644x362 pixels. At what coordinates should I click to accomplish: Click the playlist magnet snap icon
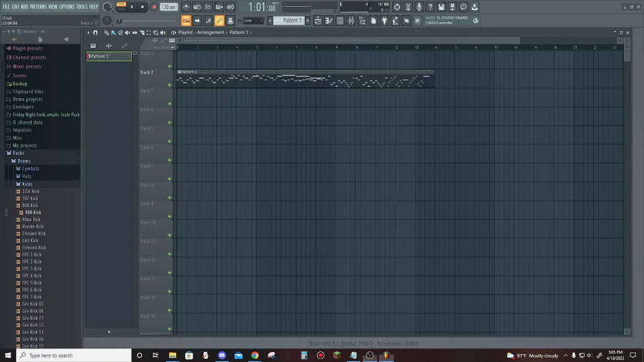(95, 32)
